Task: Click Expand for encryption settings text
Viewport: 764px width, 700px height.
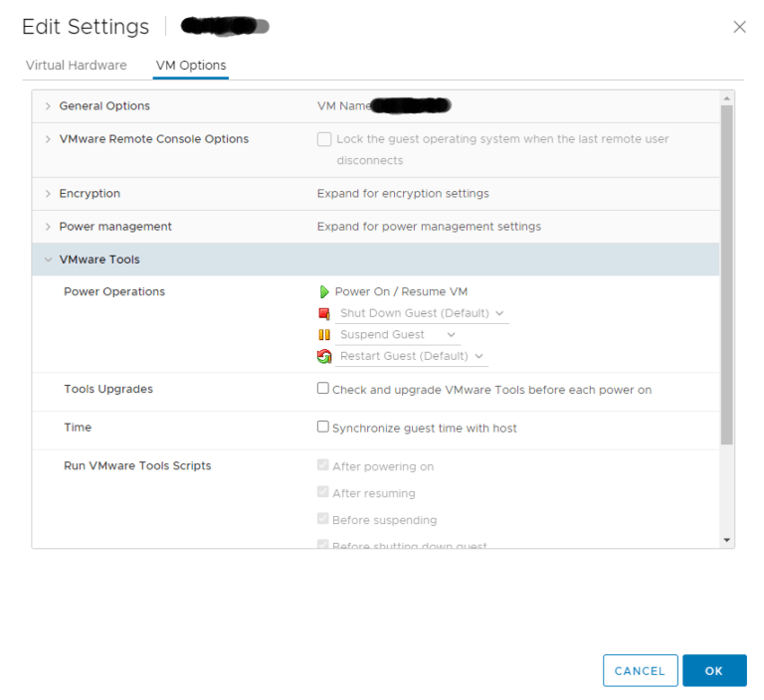Action: click(403, 194)
